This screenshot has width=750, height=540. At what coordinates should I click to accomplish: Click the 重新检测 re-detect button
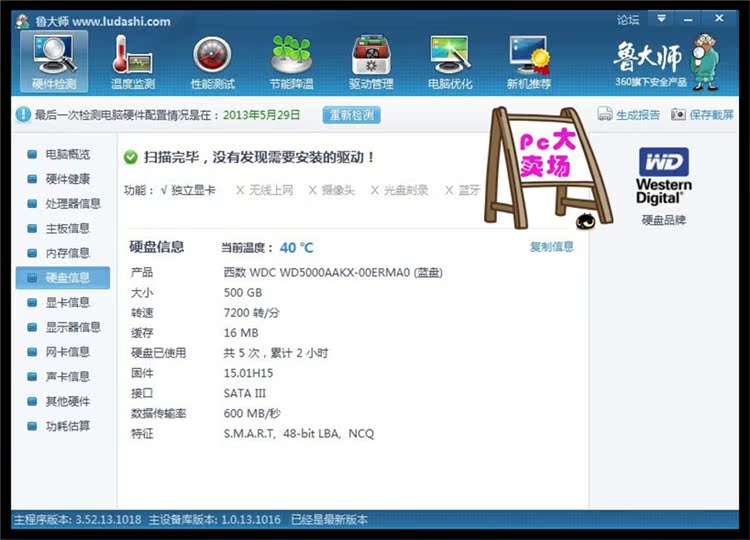(351, 115)
